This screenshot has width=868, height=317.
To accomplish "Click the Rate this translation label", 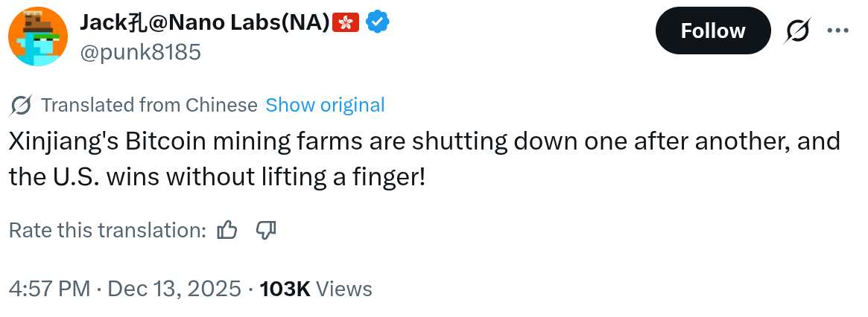I will pyautogui.click(x=107, y=231).
